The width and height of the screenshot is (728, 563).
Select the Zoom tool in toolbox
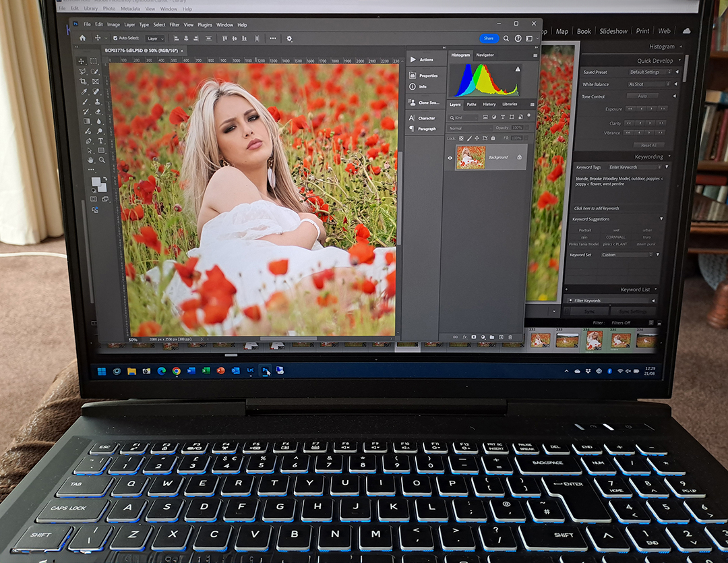pos(102,160)
